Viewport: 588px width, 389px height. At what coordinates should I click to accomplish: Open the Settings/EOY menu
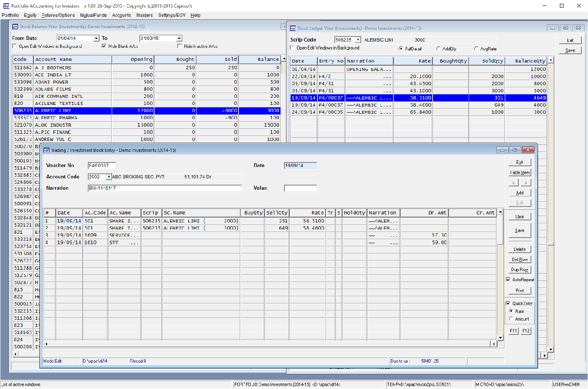tap(172, 15)
